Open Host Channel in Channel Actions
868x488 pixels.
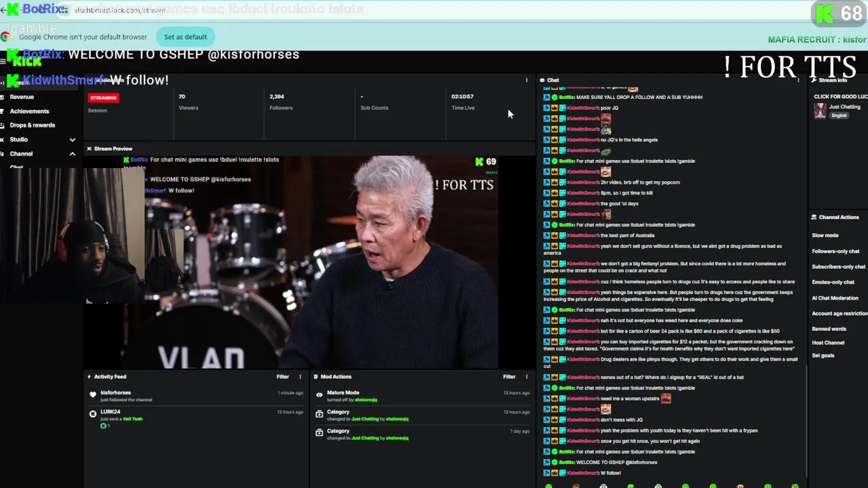coord(828,343)
